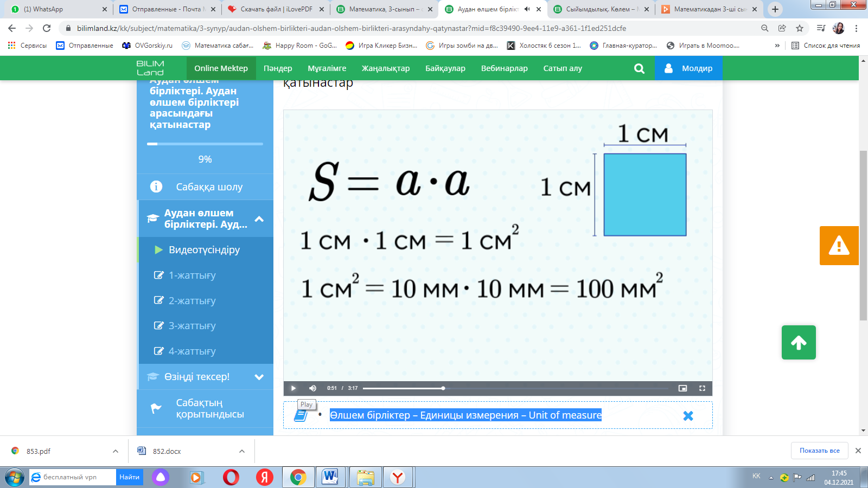The width and height of the screenshot is (868, 488).
Task: Click the browser address bar URL
Action: (x=352, y=28)
